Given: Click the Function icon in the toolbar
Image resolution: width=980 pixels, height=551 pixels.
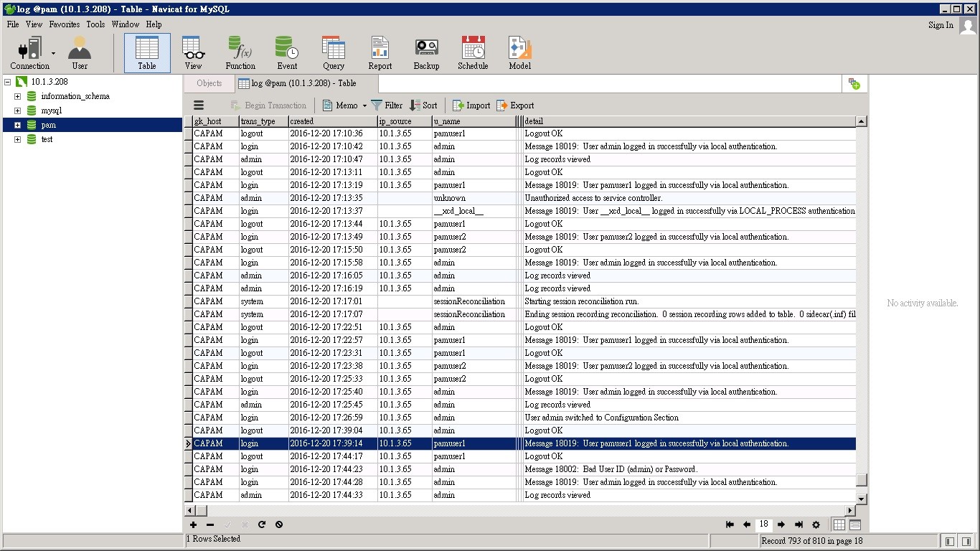Looking at the screenshot, I should coord(240,52).
